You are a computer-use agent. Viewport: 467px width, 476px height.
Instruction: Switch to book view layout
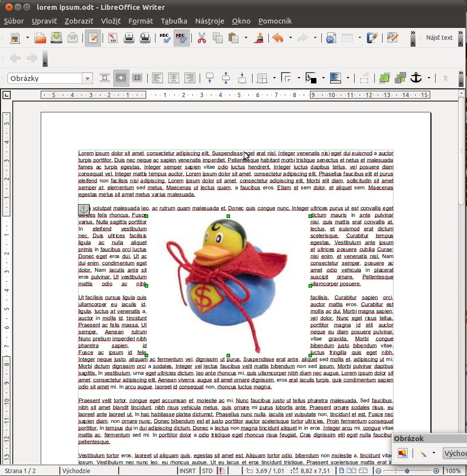pos(363,471)
